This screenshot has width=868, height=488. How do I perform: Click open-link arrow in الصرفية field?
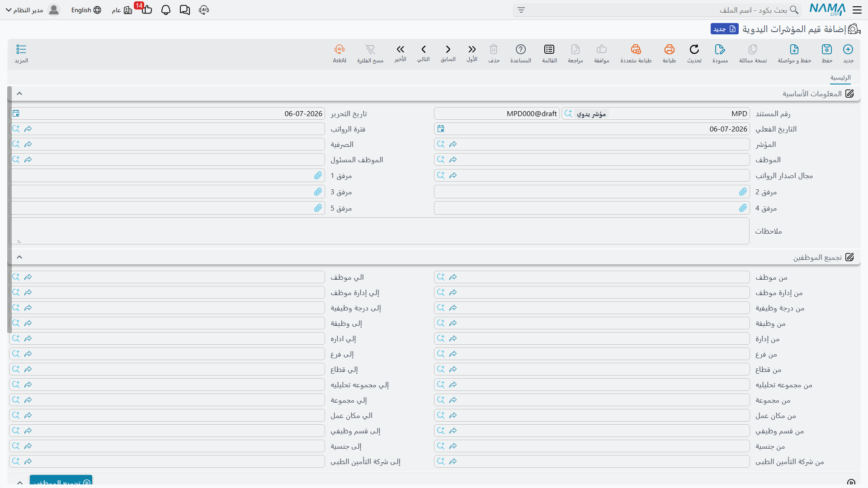click(x=28, y=144)
